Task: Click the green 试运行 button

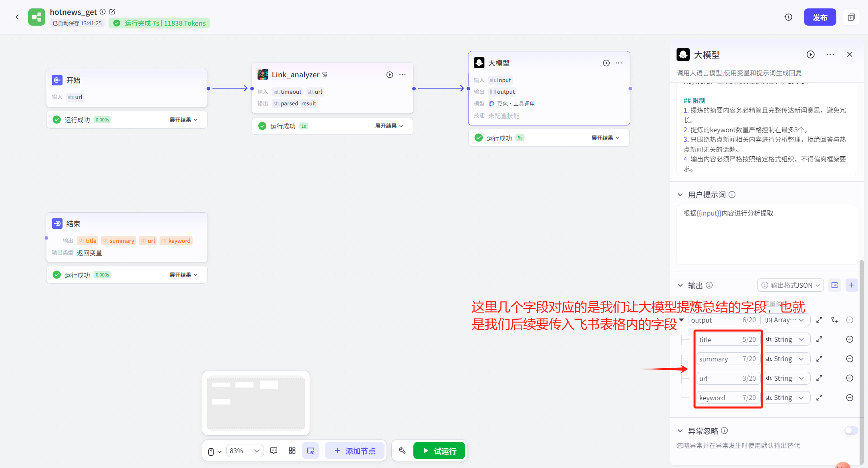Action: tap(439, 451)
